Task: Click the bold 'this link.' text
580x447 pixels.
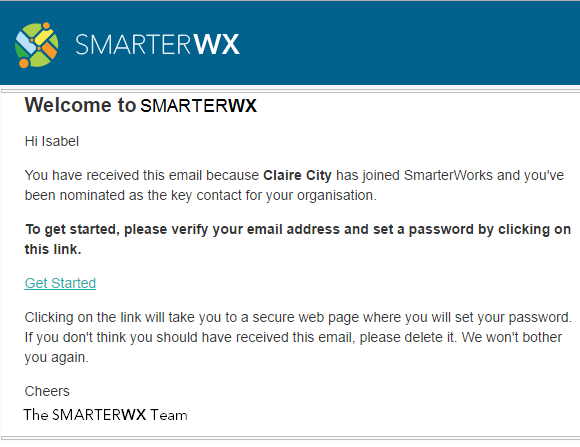Action: [x=53, y=249]
